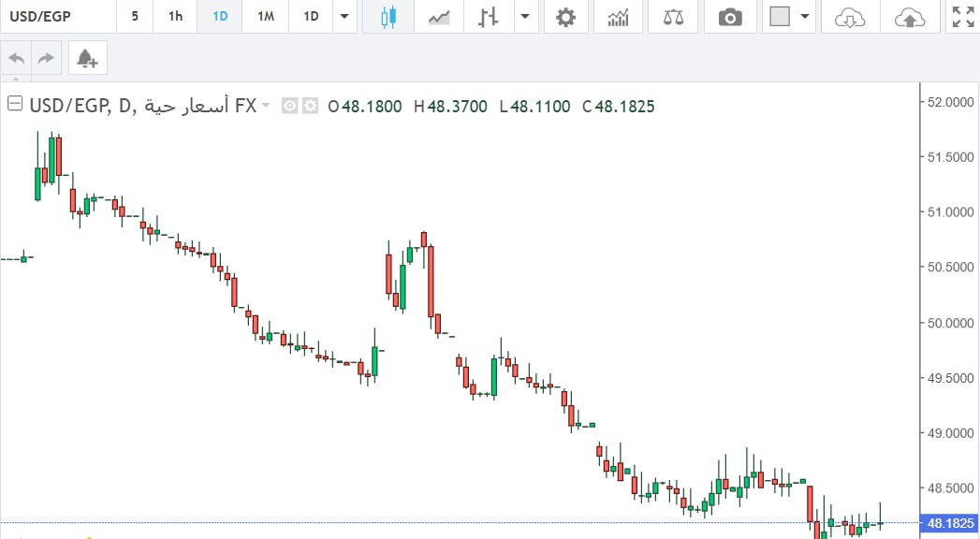Switch to the area chart style
The image size is (980, 539).
(x=439, y=17)
